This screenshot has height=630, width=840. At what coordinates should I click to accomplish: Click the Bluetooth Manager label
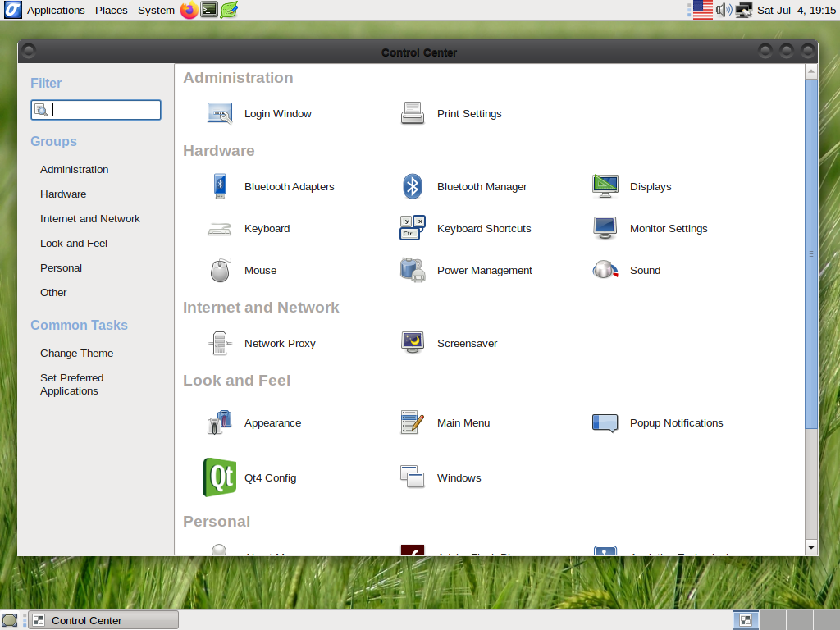tap(482, 186)
